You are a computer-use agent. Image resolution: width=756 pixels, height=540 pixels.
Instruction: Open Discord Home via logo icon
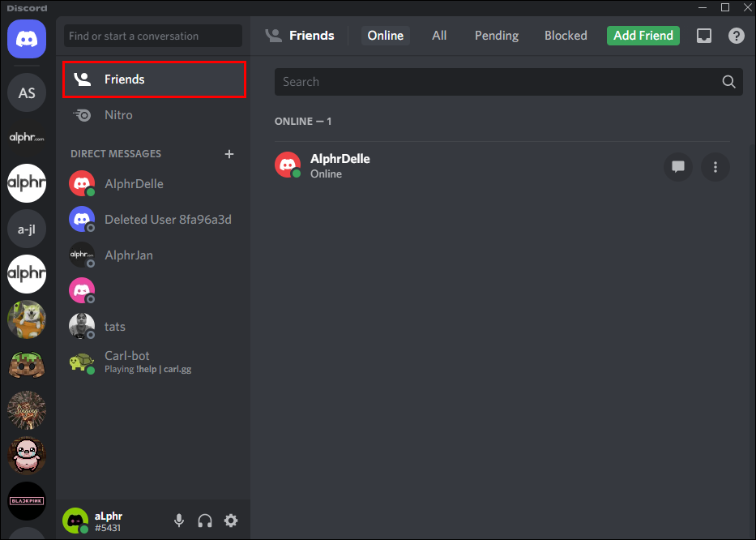coord(27,39)
